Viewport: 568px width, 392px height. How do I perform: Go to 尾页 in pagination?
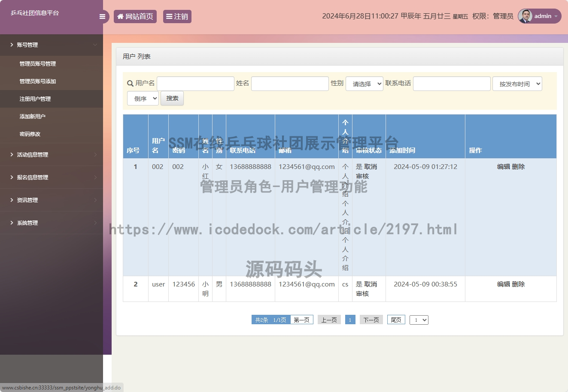coord(396,320)
